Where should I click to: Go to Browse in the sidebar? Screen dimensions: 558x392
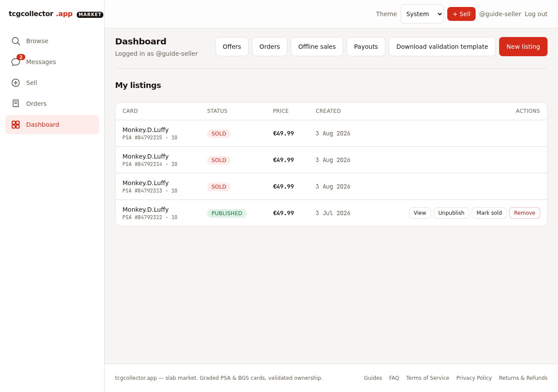52,41
